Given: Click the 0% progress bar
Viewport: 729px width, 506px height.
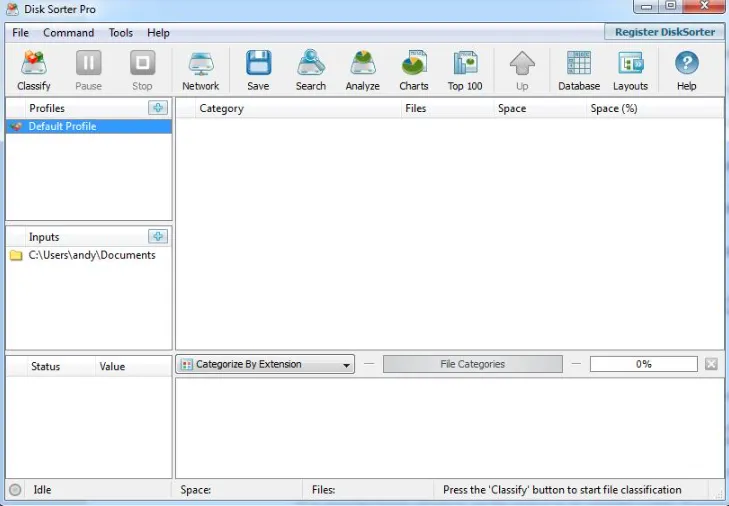Looking at the screenshot, I should coord(643,364).
